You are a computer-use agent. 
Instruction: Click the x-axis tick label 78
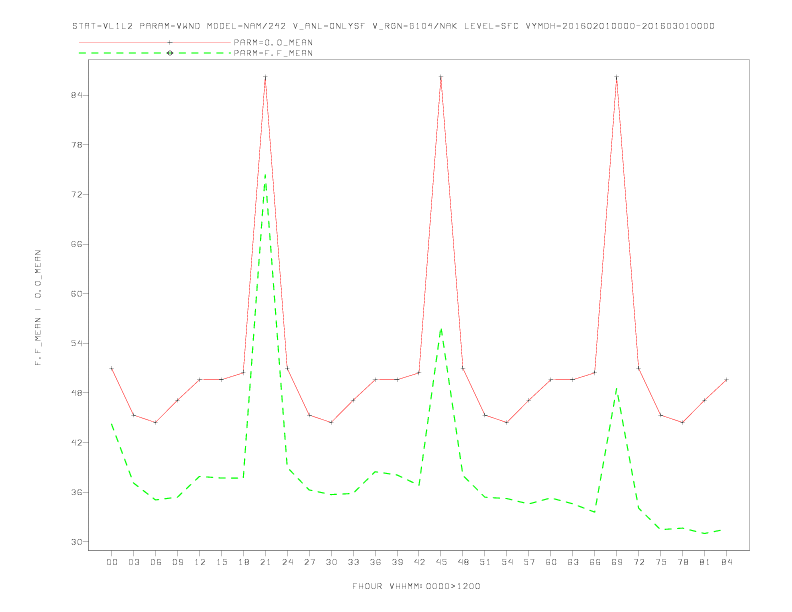682,562
